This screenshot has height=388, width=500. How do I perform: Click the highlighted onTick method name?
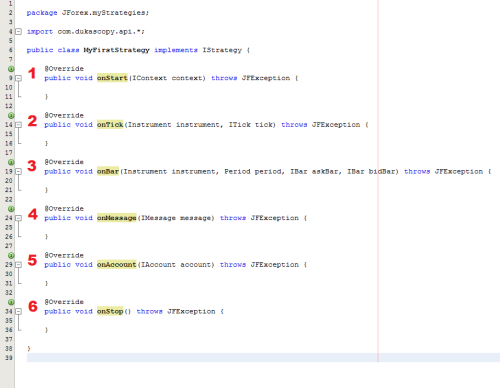click(x=110, y=125)
